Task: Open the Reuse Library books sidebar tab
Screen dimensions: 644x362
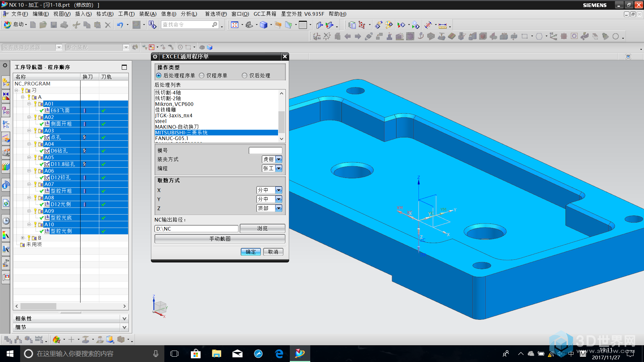Action: tap(6, 166)
